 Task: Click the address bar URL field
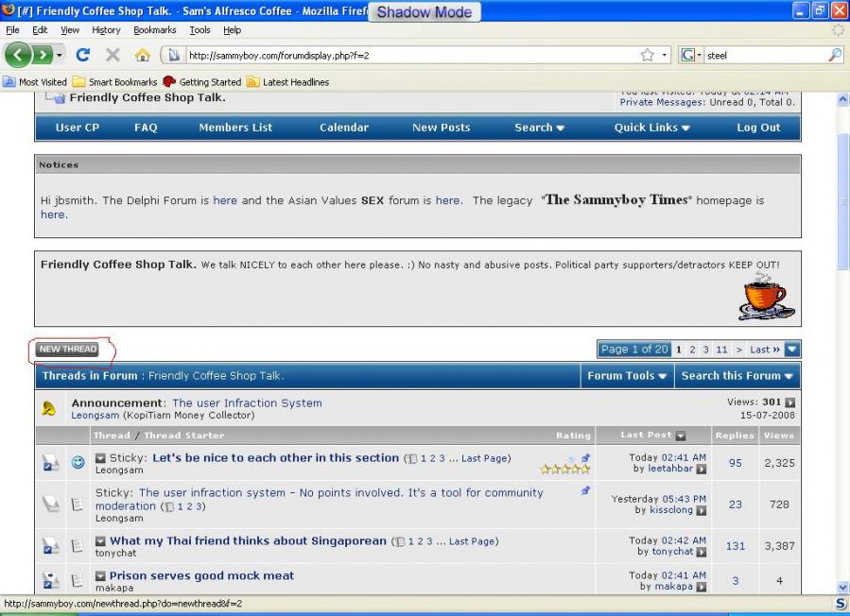(x=410, y=55)
